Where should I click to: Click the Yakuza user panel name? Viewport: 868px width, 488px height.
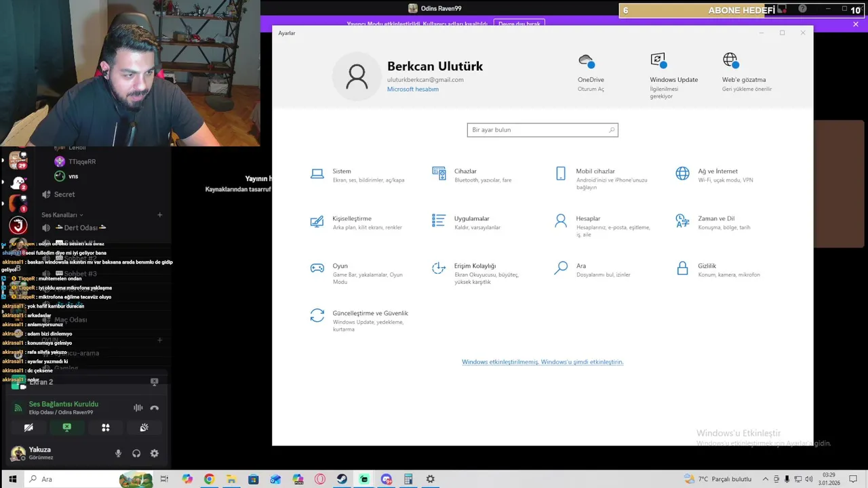coord(40,449)
